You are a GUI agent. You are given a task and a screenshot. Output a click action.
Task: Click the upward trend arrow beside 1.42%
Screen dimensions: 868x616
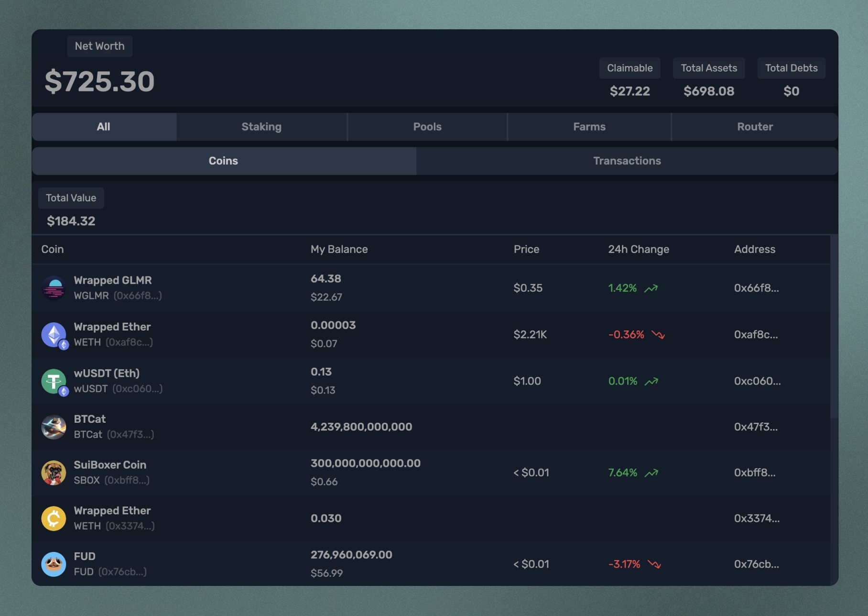pos(651,288)
